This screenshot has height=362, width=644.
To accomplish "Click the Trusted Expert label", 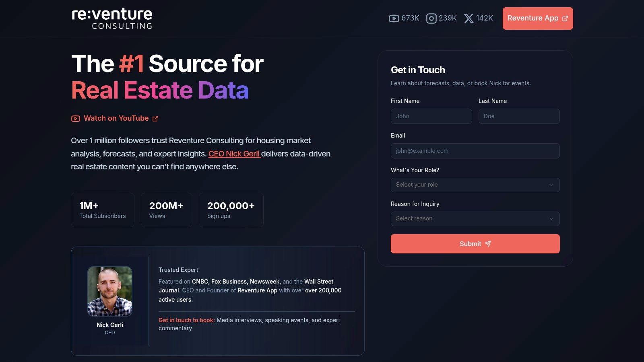I will click(x=178, y=270).
